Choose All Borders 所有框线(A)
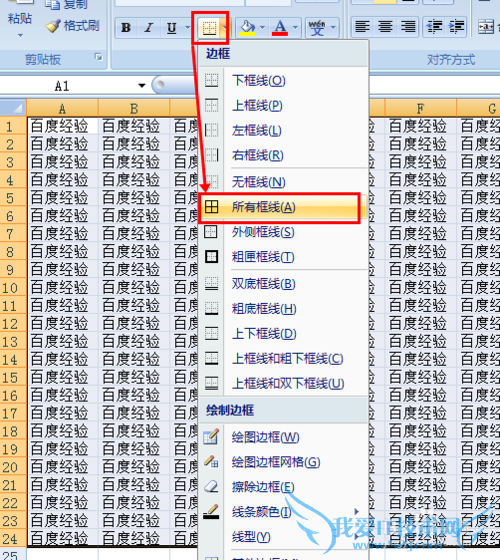 [283, 207]
